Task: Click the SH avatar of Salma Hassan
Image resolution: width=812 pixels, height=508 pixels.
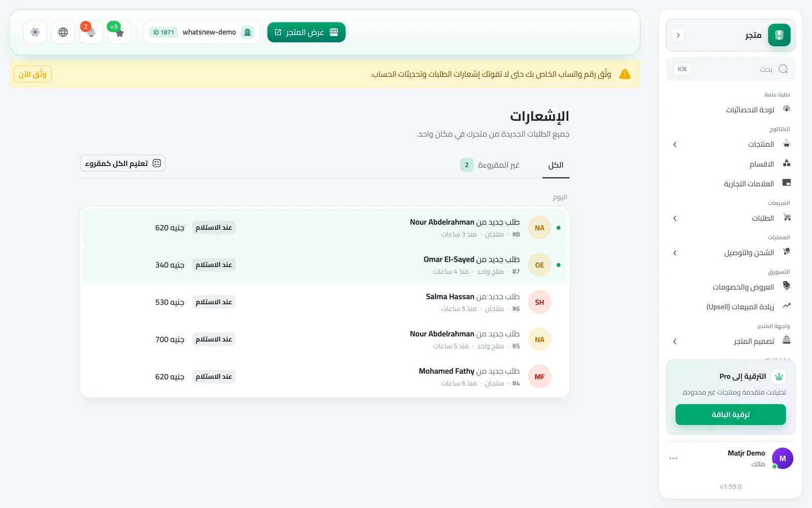Action: (539, 302)
